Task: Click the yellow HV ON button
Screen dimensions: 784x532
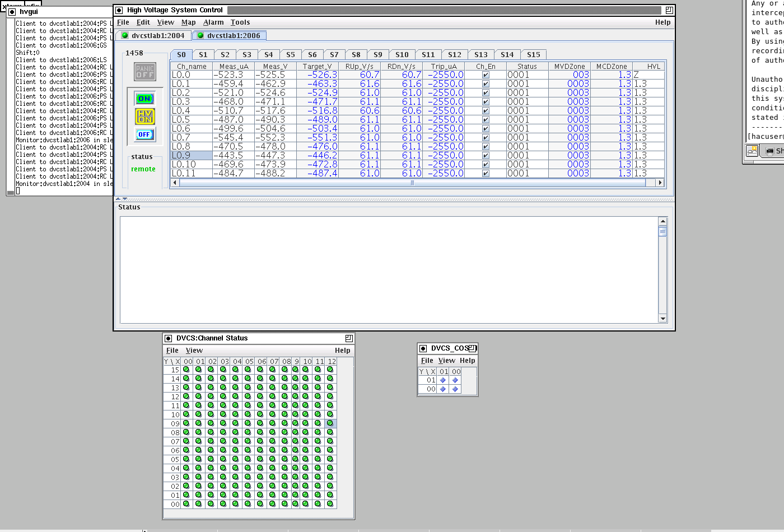Action: tap(144, 116)
